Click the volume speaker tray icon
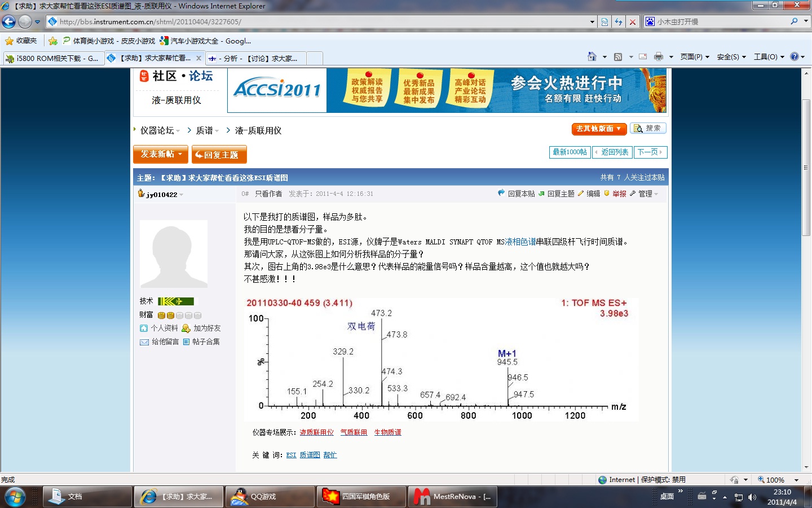 click(x=752, y=497)
